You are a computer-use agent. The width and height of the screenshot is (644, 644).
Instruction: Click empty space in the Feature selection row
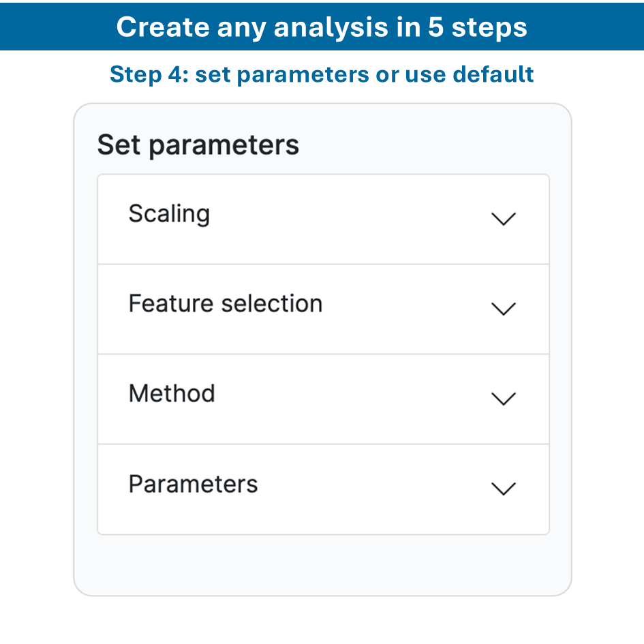pos(395,309)
